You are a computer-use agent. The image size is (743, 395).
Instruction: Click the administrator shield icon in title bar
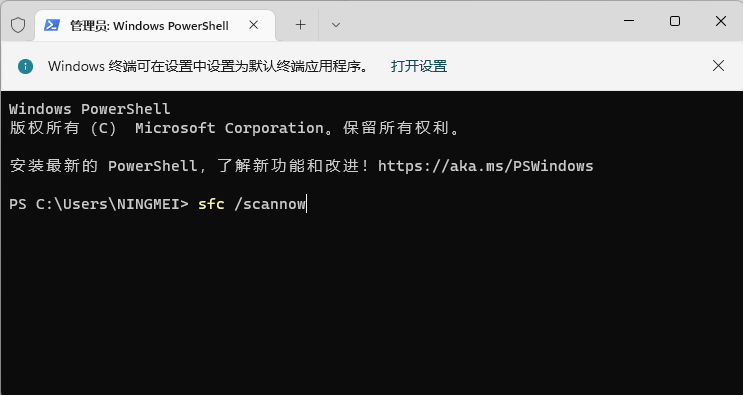18,25
